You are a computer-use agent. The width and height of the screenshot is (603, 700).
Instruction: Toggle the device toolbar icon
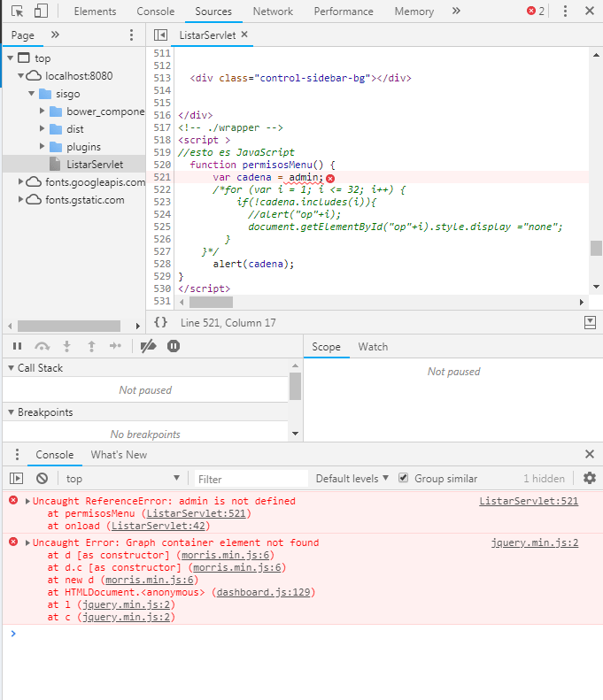tap(41, 12)
